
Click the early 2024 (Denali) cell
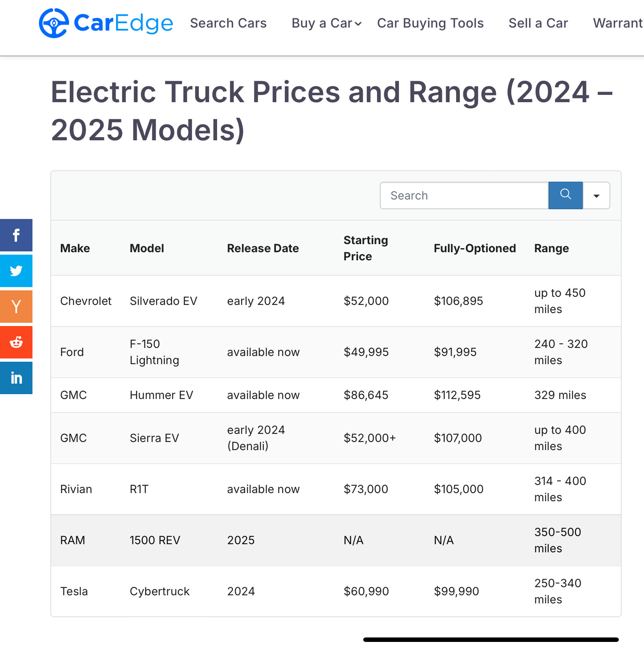[x=256, y=438]
